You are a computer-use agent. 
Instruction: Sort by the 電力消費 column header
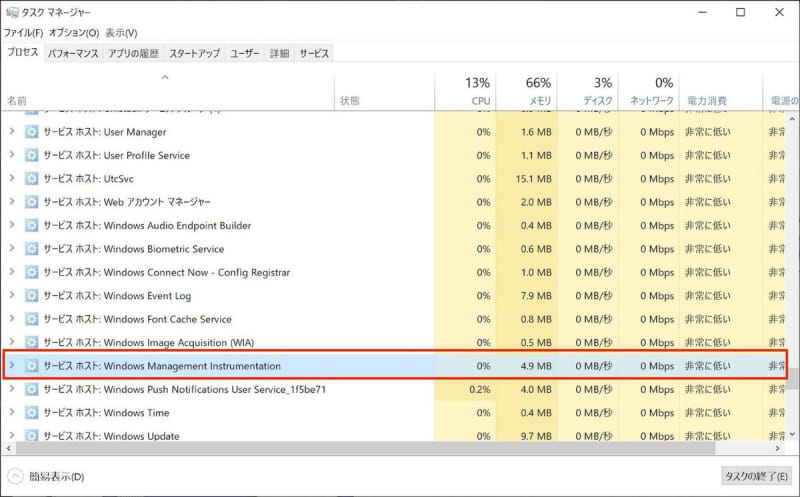click(721, 92)
